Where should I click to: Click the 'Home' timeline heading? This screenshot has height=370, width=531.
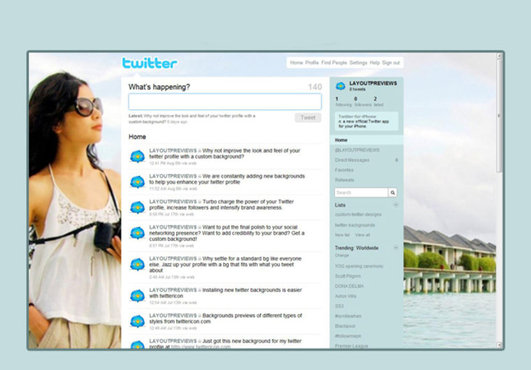coord(137,137)
